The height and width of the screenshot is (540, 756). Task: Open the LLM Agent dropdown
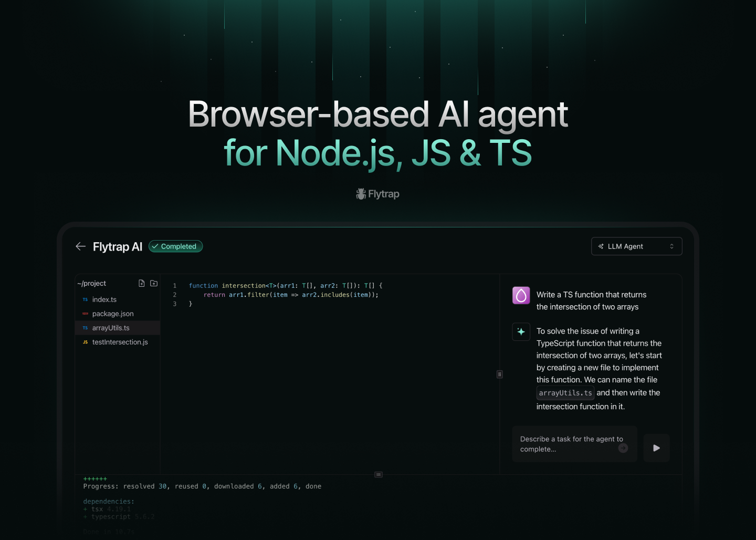point(636,246)
